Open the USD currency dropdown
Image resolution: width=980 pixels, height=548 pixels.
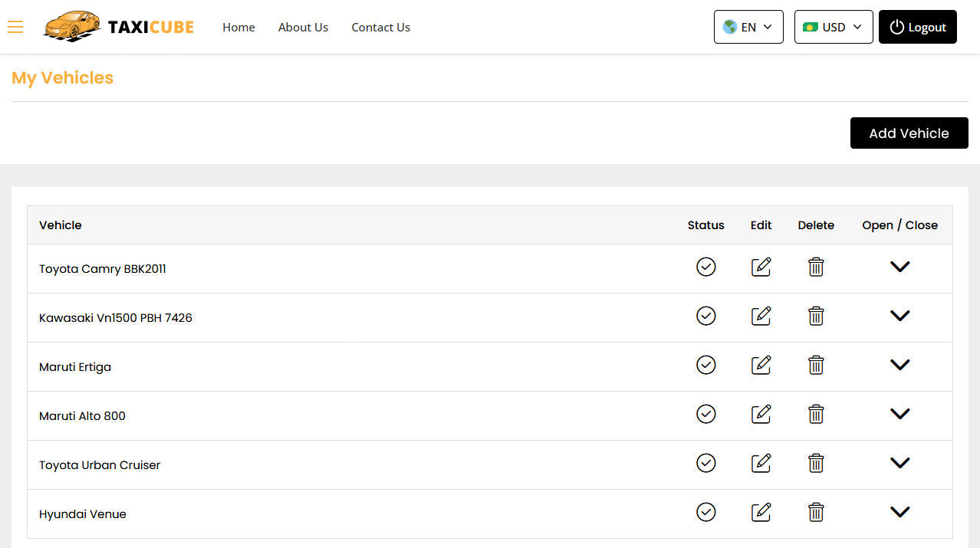[833, 27]
